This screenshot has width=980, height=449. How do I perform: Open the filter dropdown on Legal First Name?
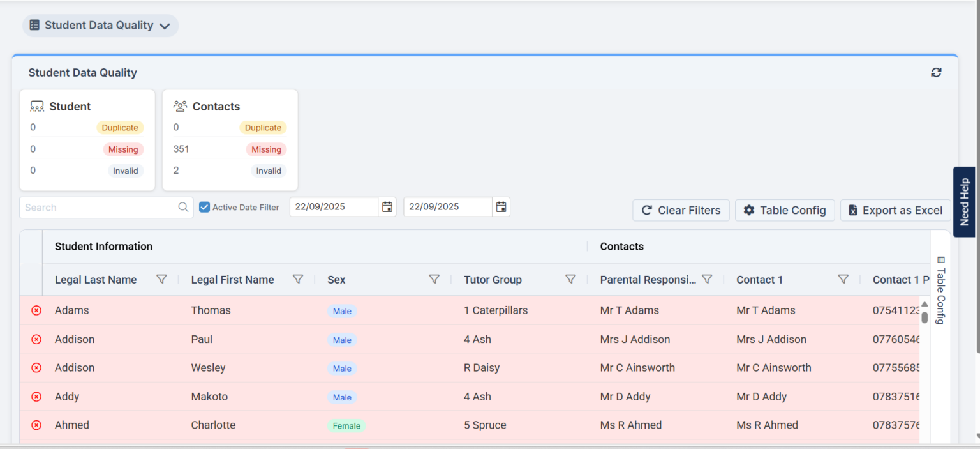click(x=298, y=279)
